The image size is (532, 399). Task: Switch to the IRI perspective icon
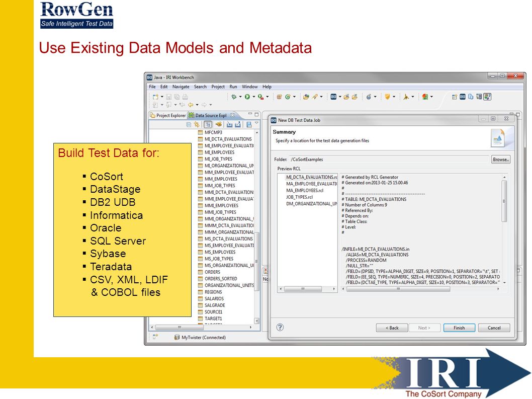463,97
